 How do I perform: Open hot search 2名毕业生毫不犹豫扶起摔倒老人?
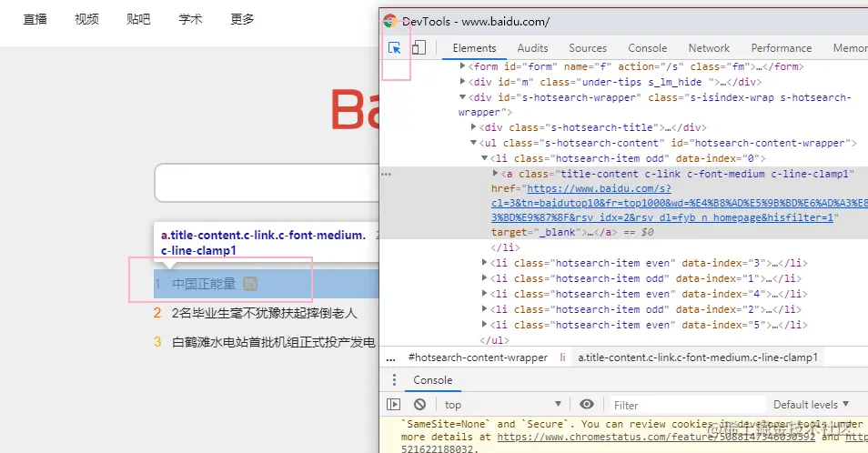tap(265, 313)
